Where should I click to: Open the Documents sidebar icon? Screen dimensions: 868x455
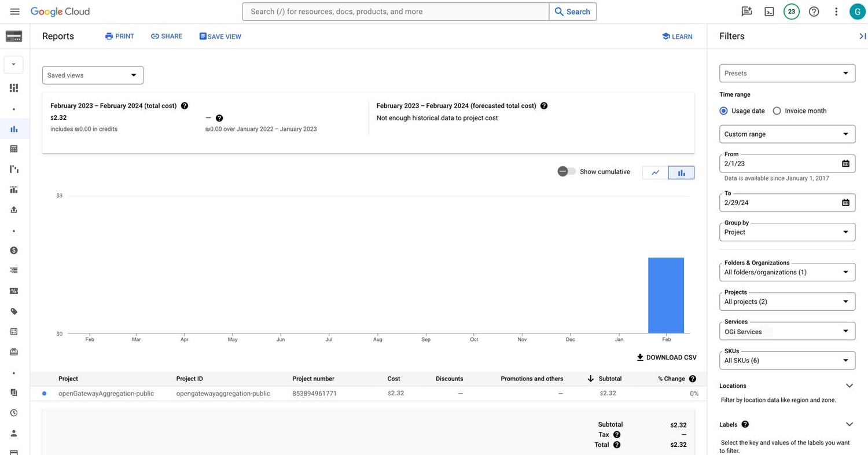pyautogui.click(x=14, y=392)
